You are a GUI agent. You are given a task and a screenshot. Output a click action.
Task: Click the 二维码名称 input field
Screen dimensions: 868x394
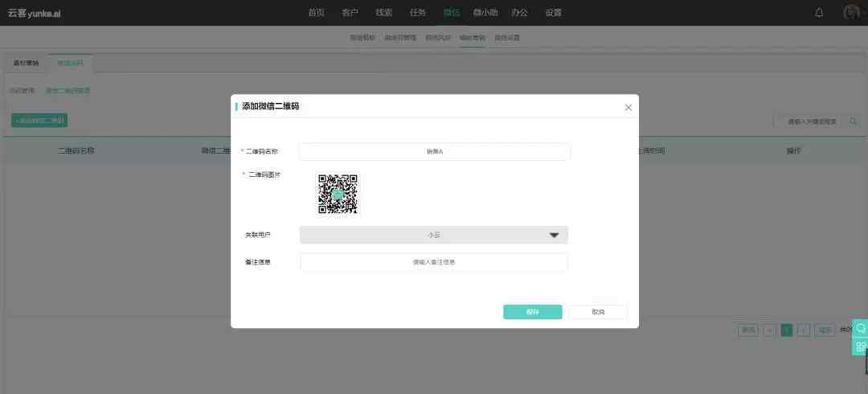(x=435, y=151)
